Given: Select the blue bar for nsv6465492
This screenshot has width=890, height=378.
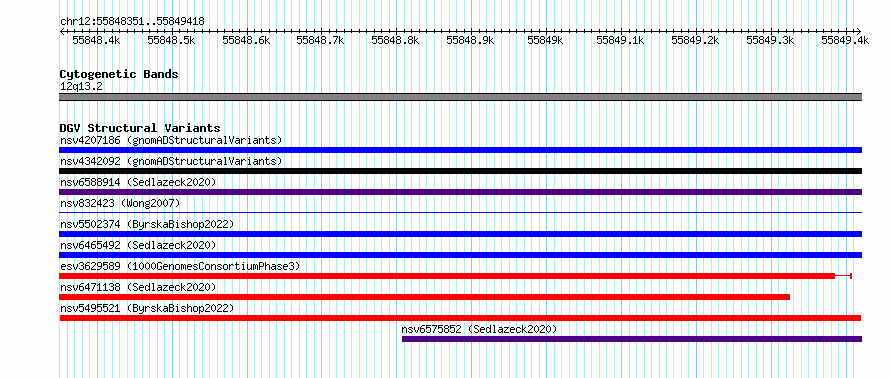Looking at the screenshot, I should pyautogui.click(x=460, y=255).
